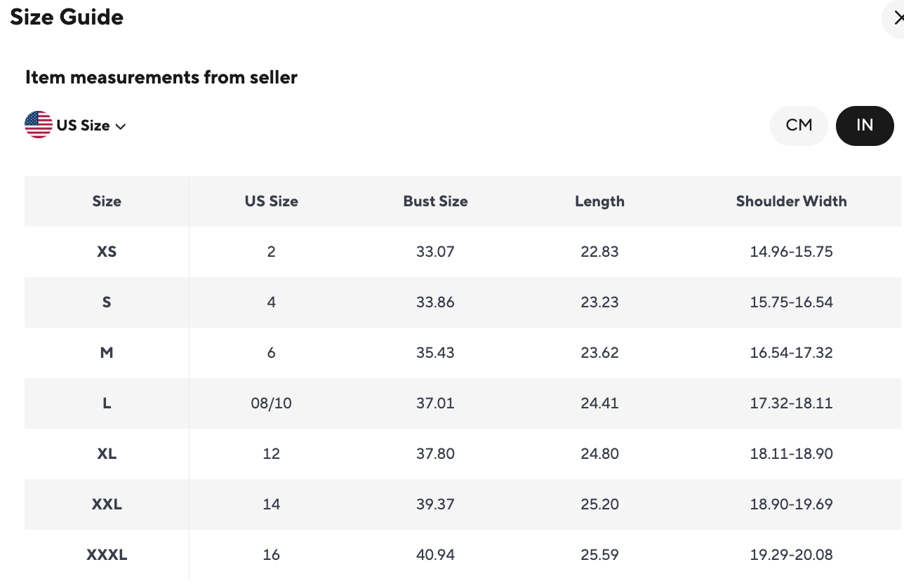This screenshot has height=588, width=904.
Task: Click the US flag icon
Action: (39, 125)
